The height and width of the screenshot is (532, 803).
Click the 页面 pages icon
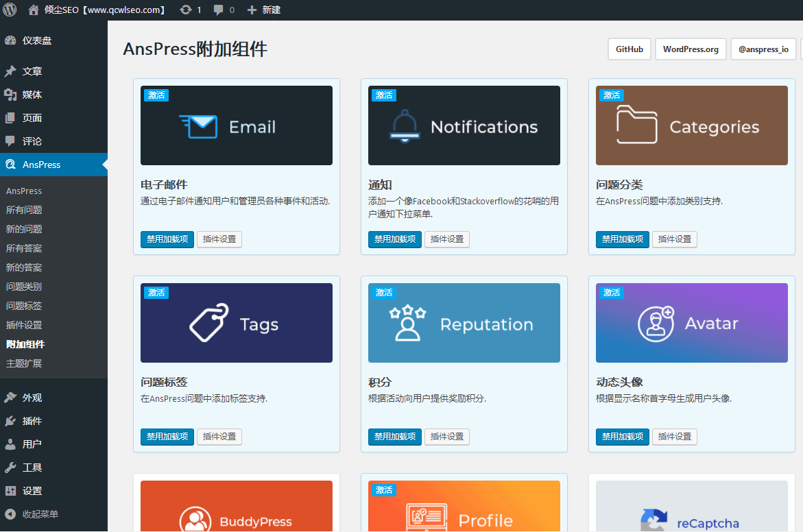(10, 118)
